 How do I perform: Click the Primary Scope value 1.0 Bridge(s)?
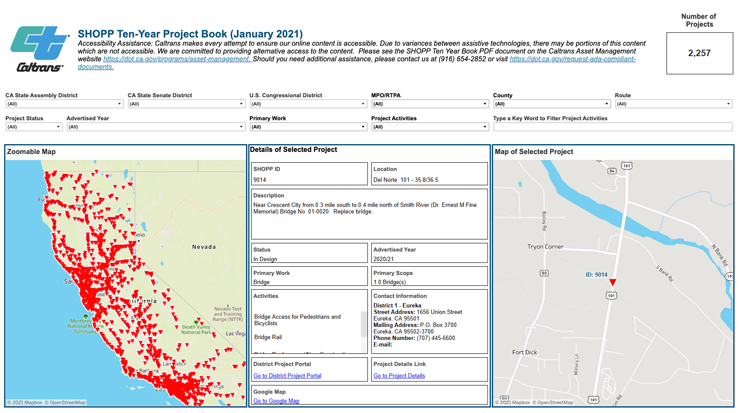click(x=389, y=282)
